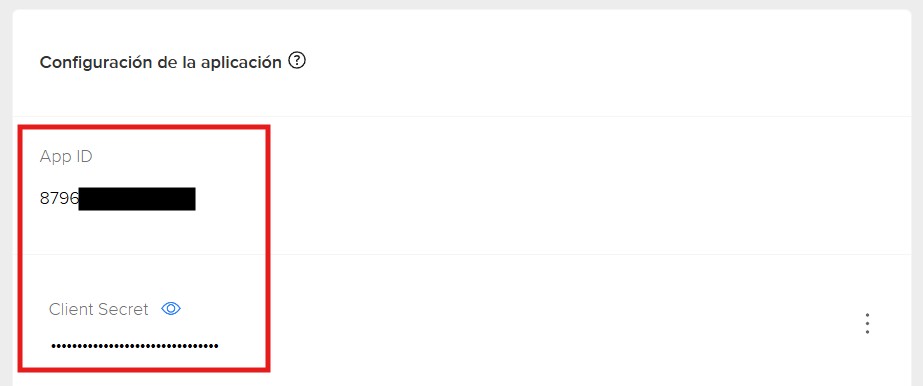Click the gray page background above the card
The height and width of the screenshot is (386, 923).
pos(462,4)
